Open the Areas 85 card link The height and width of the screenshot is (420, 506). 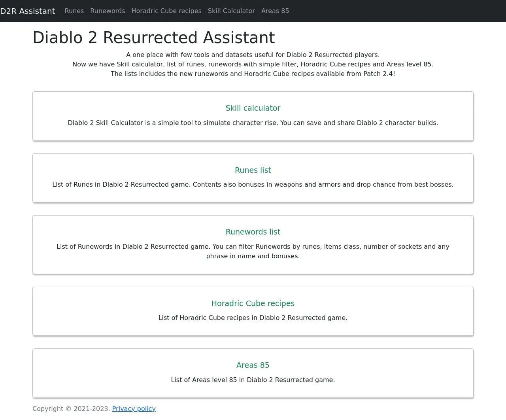click(253, 365)
